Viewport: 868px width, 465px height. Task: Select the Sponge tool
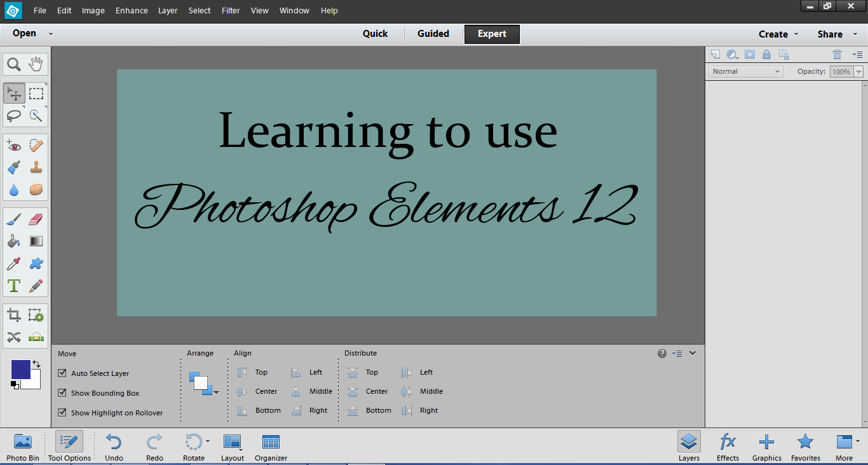point(36,190)
